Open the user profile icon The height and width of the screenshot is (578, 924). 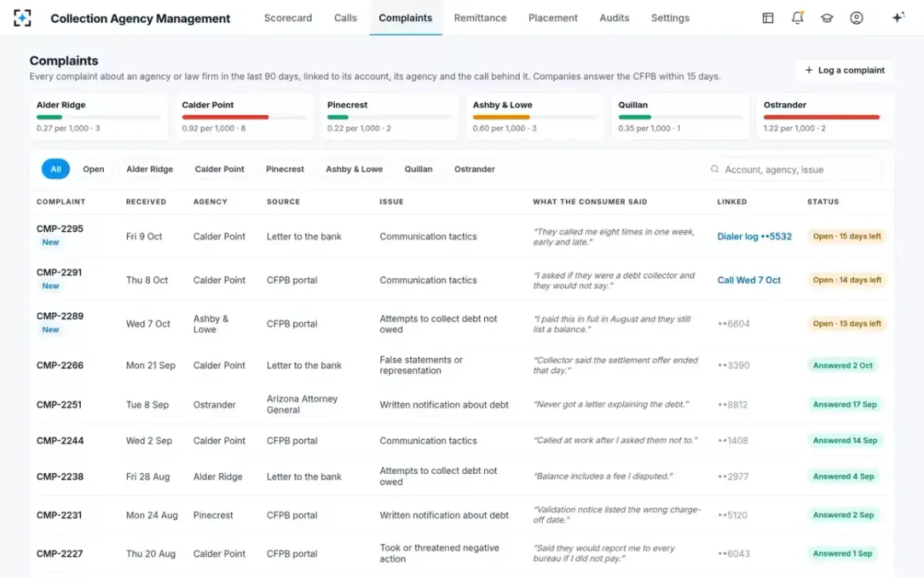coord(856,18)
